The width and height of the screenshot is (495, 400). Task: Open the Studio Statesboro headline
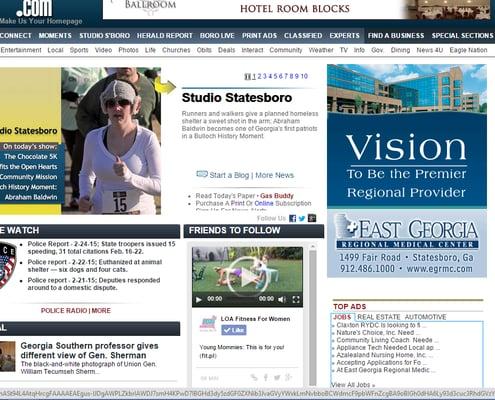[237, 98]
